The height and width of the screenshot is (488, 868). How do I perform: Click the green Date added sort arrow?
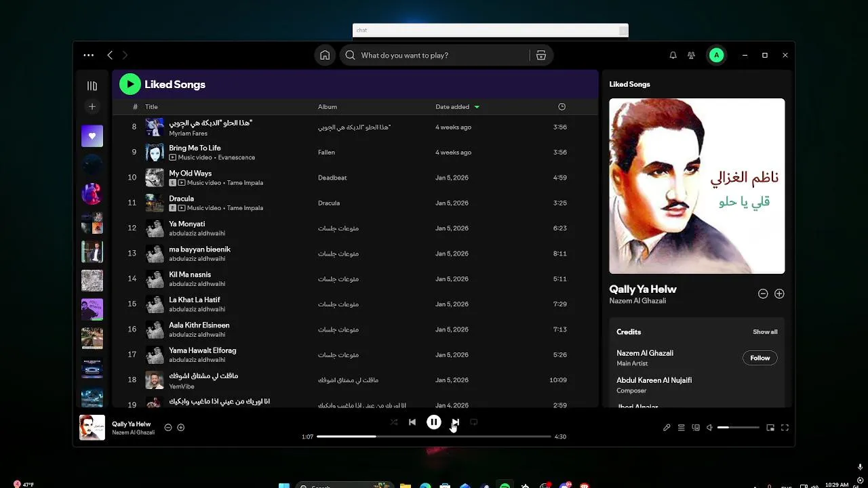[477, 107]
